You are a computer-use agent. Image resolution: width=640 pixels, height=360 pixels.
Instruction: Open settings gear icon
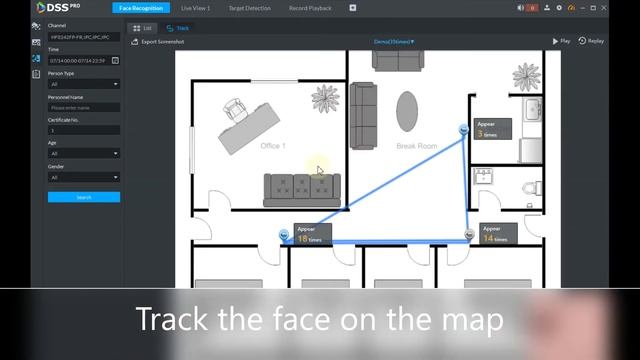point(559,8)
